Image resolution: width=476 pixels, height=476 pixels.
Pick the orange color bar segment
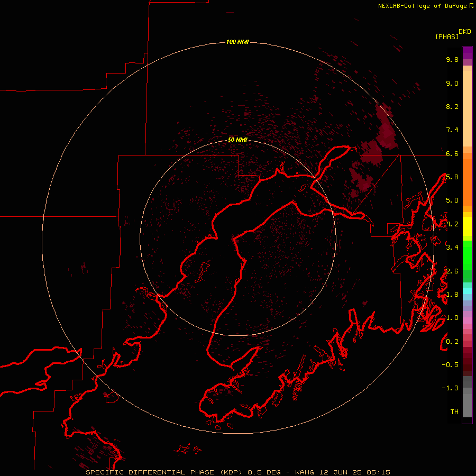[467, 182]
